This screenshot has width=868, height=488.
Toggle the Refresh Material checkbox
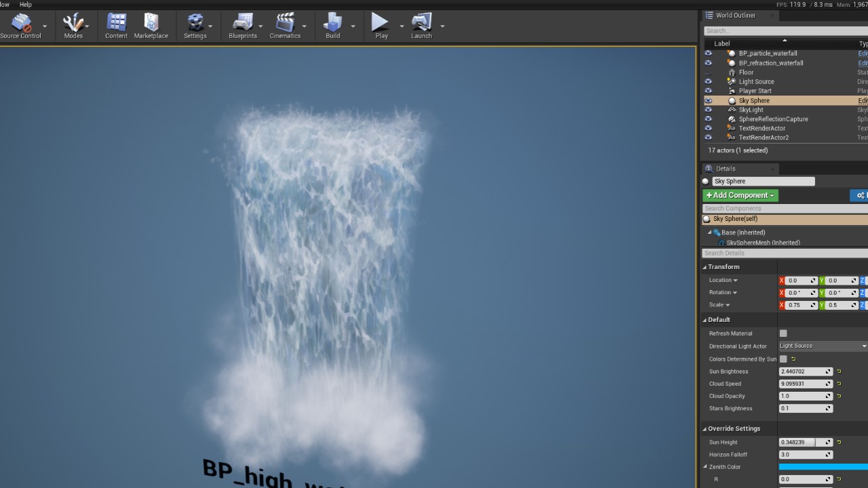[783, 333]
